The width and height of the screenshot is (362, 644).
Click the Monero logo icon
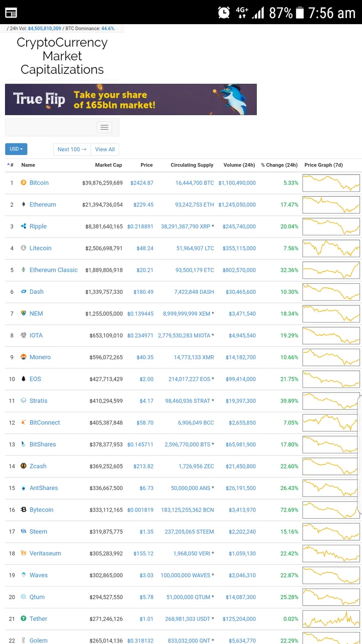(x=24, y=357)
